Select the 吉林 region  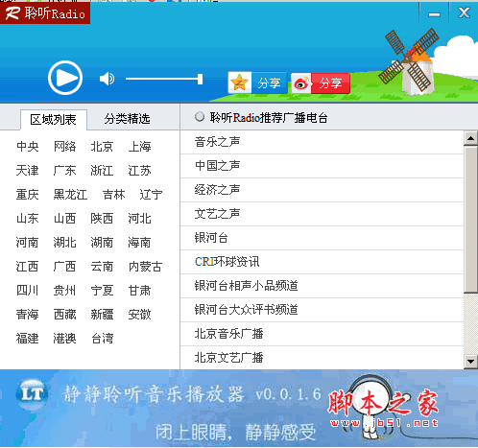point(114,195)
